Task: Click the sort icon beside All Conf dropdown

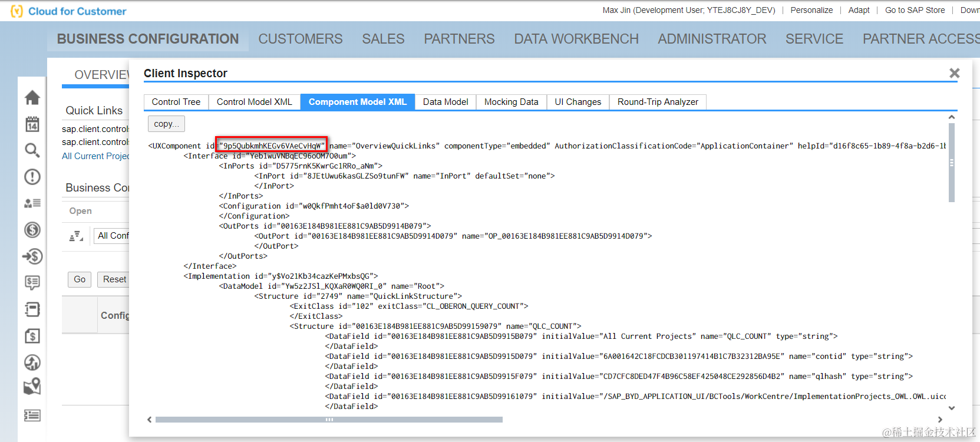Action: point(76,236)
